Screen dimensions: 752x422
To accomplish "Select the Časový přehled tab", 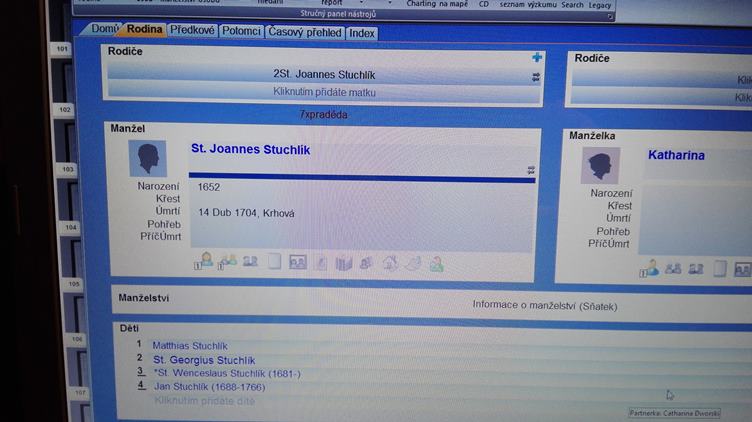I will (305, 33).
